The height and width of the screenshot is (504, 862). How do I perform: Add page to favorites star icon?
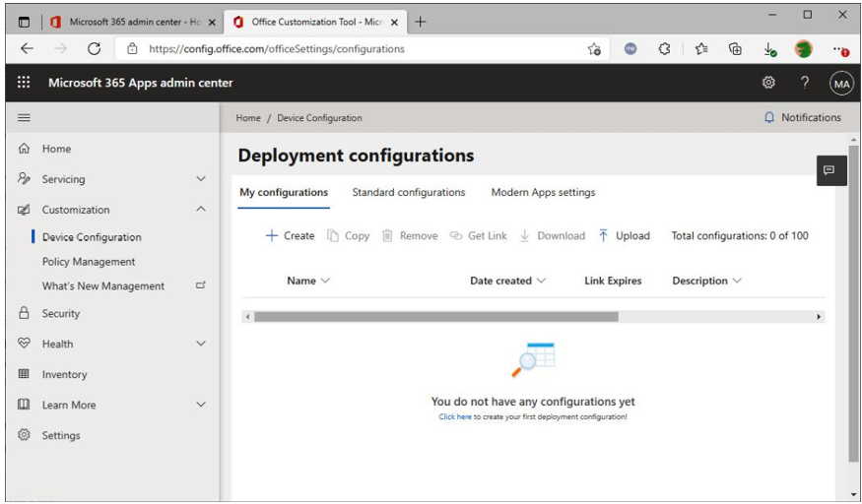(x=594, y=49)
